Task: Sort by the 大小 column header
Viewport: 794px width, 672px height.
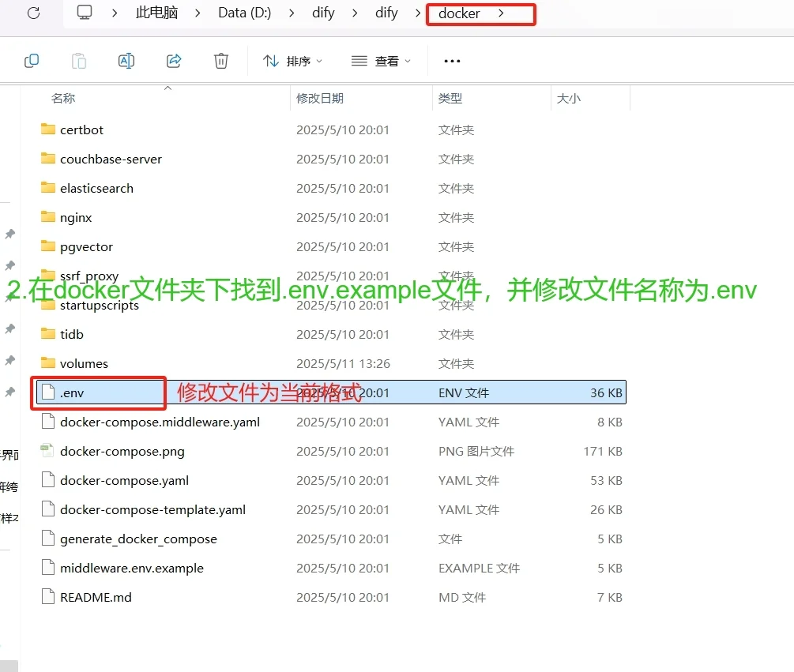Action: 568,98
